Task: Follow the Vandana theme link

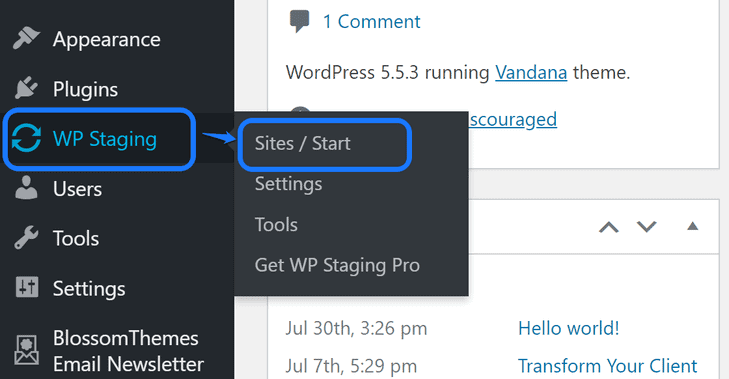Action: click(x=531, y=73)
